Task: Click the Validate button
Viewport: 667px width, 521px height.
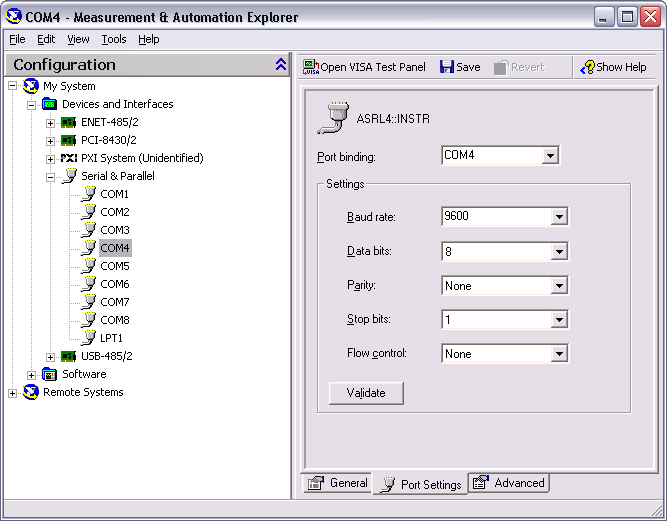Action: pyautogui.click(x=366, y=393)
